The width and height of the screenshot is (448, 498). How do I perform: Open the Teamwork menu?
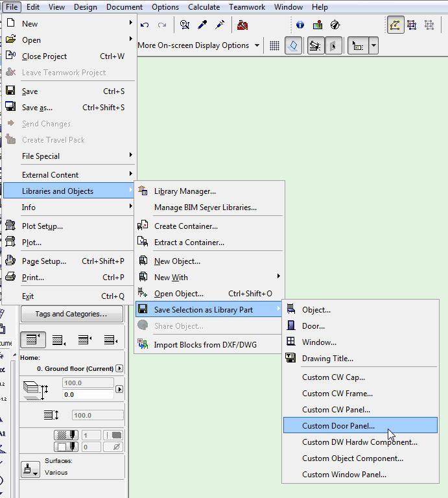(x=247, y=7)
